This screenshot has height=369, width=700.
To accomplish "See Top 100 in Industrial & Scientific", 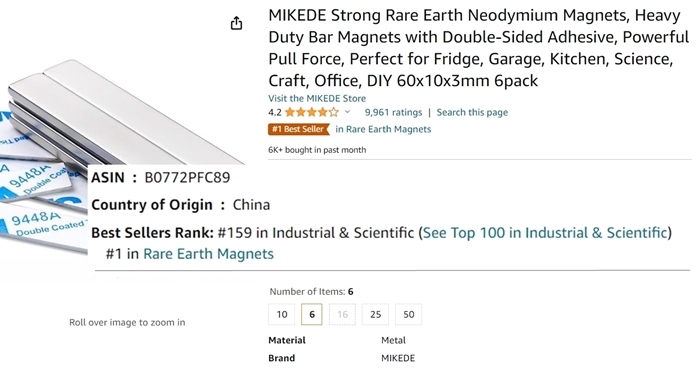I will tap(545, 232).
